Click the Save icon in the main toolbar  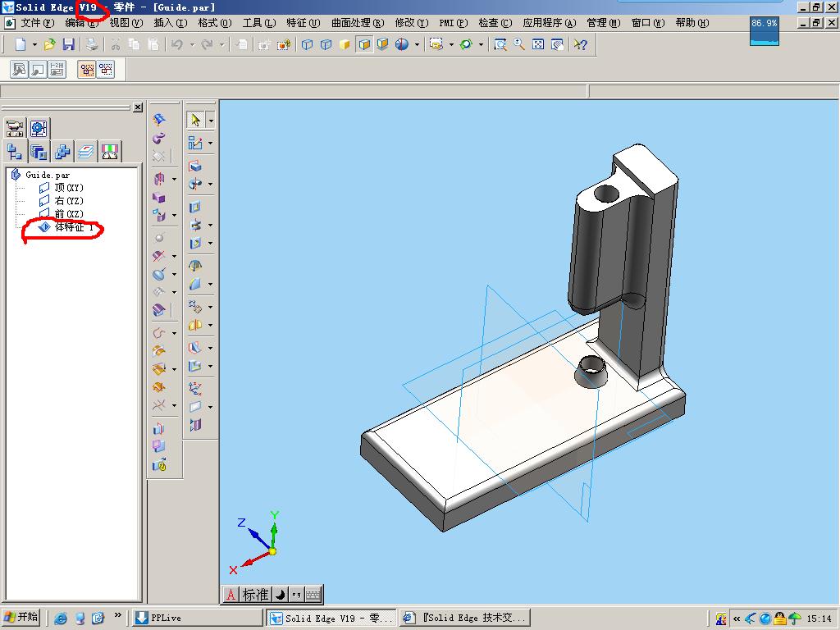(69, 44)
